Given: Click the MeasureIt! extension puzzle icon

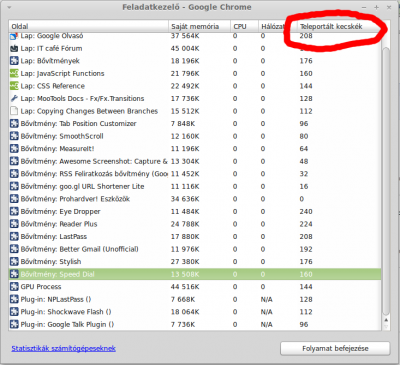Looking at the screenshot, I should pos(14,149).
